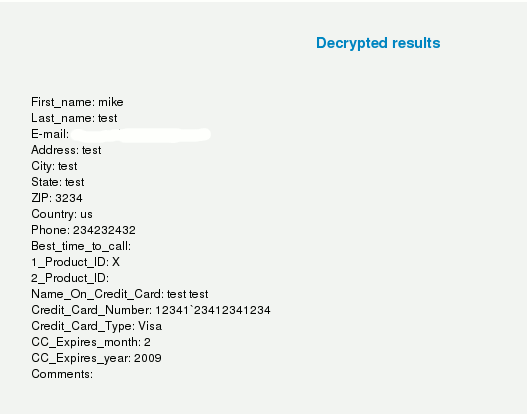
Task: Select the First_name: mike line
Action: (x=77, y=102)
